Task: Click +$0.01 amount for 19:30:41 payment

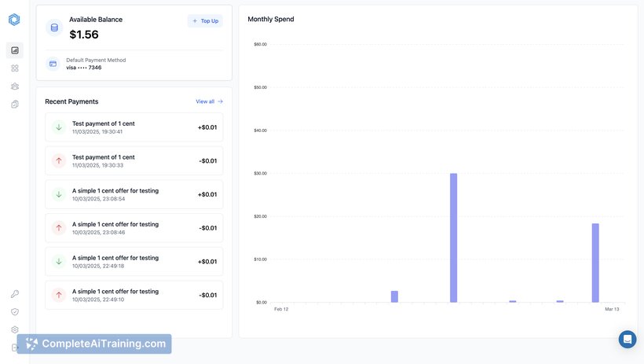Action: (207, 127)
